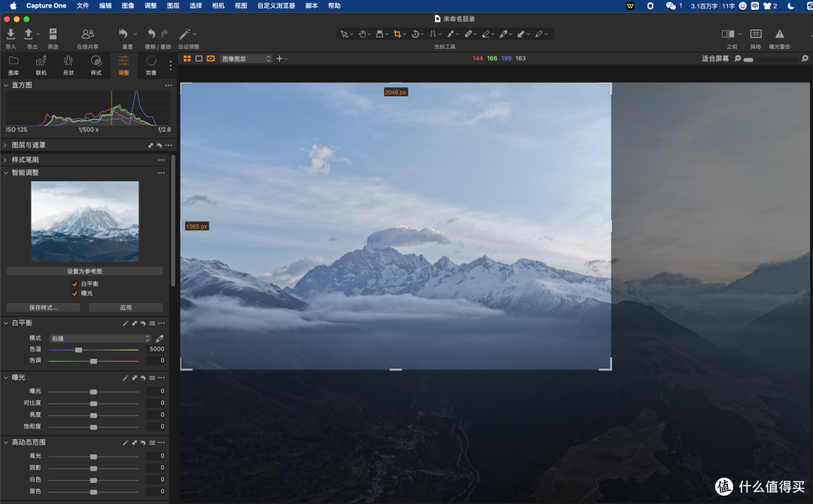Click the 保存样式... button
The width and height of the screenshot is (813, 504).
[x=43, y=308]
